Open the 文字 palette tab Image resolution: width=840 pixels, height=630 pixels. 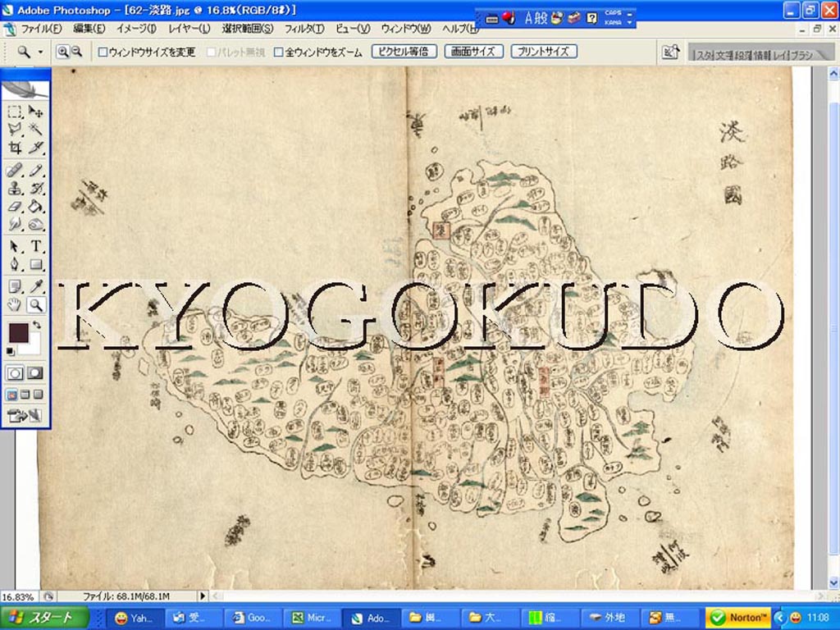tap(724, 55)
